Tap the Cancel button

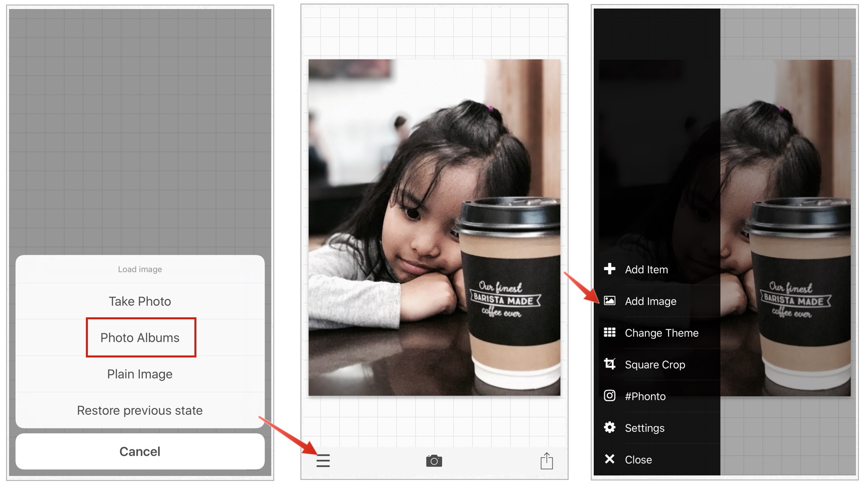tap(140, 451)
